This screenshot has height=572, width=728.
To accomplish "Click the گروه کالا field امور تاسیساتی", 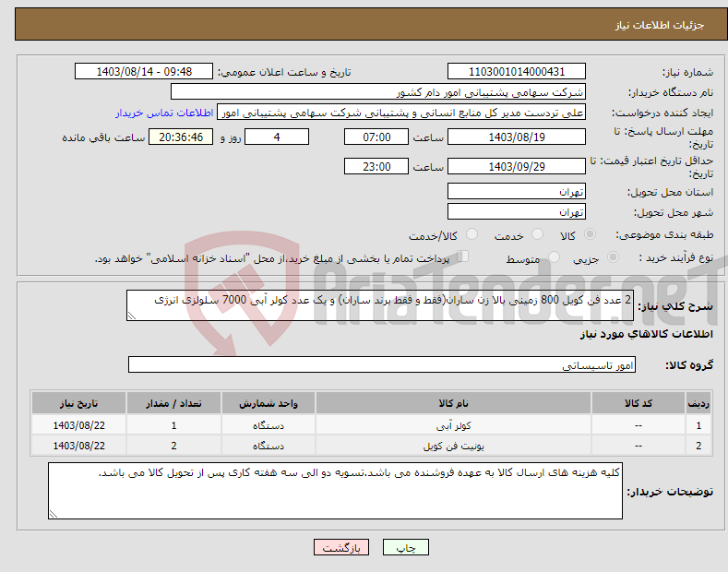I will pyautogui.click(x=382, y=365).
